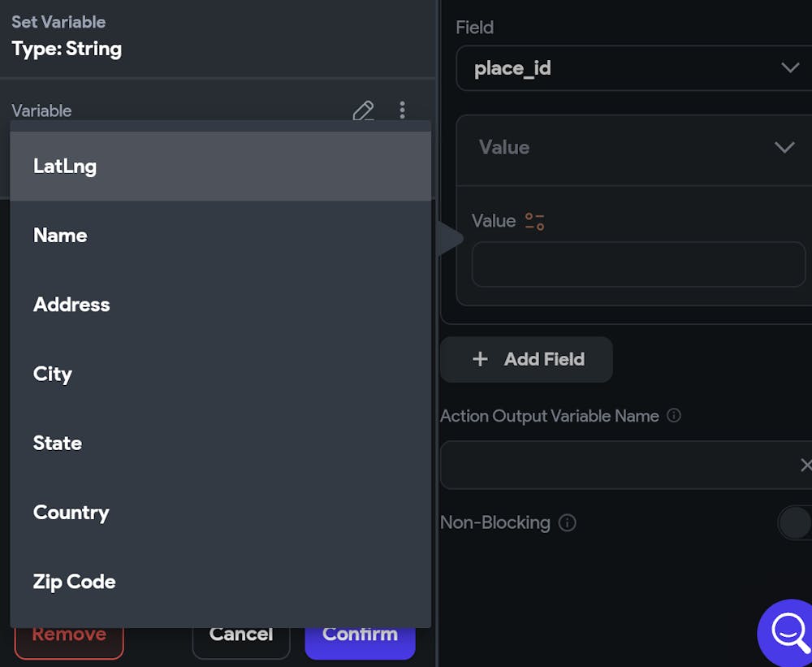812x667 pixels.
Task: Click the Cancel button
Action: 241,636
